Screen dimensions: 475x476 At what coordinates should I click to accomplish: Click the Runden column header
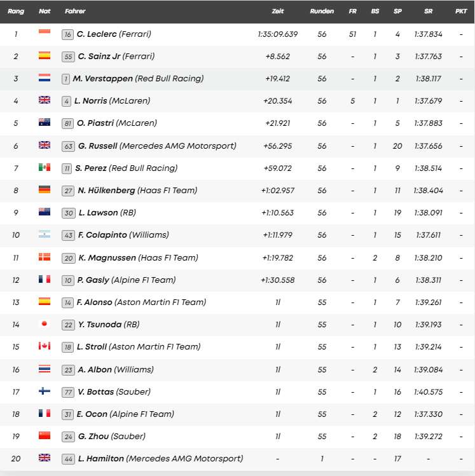[322, 11]
